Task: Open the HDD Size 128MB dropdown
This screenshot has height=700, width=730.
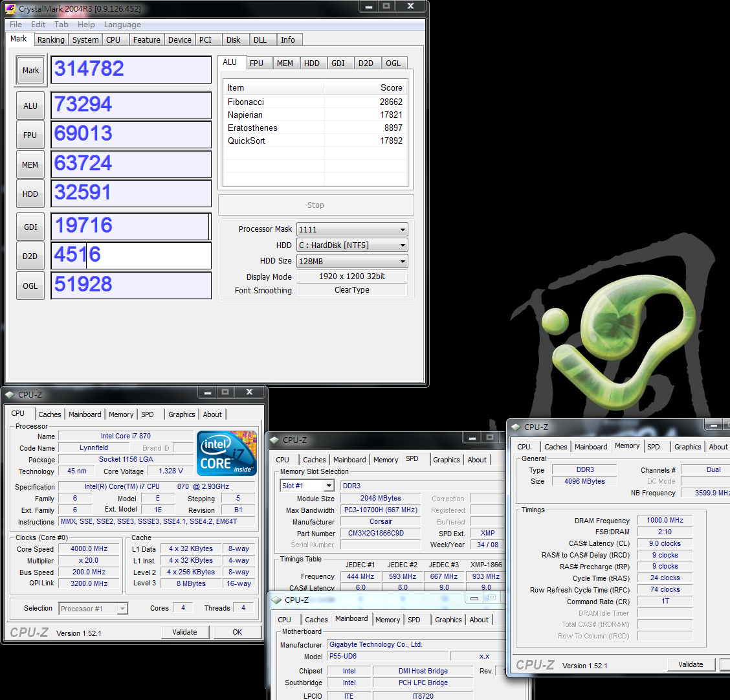Action: point(352,261)
